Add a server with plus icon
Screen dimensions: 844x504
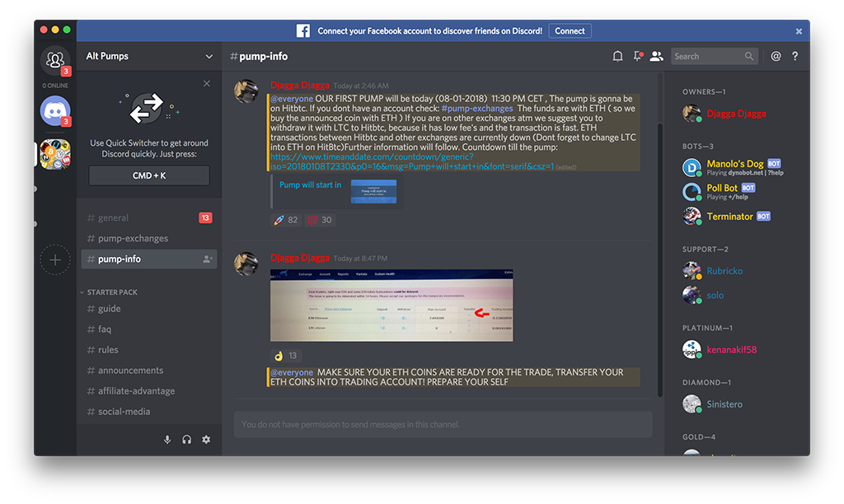[55, 259]
